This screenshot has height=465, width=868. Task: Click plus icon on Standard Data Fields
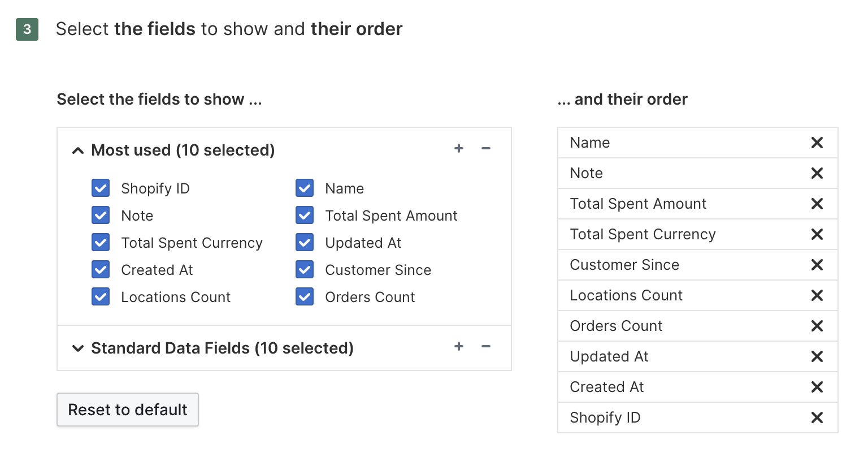coord(459,347)
